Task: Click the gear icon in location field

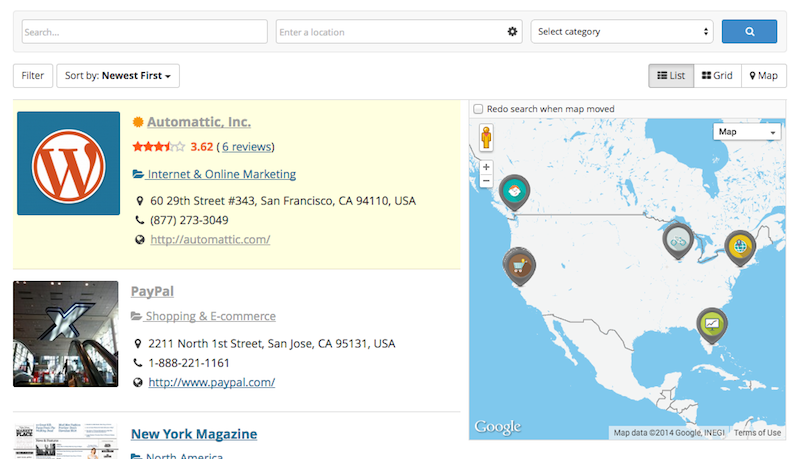Action: (513, 32)
